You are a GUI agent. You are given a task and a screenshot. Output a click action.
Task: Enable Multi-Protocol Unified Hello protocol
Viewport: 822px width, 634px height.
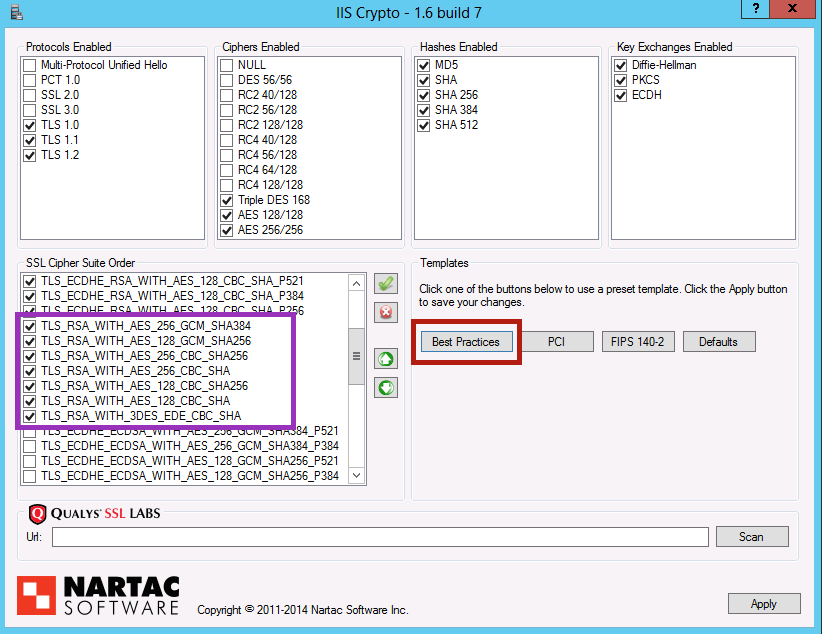[30, 65]
